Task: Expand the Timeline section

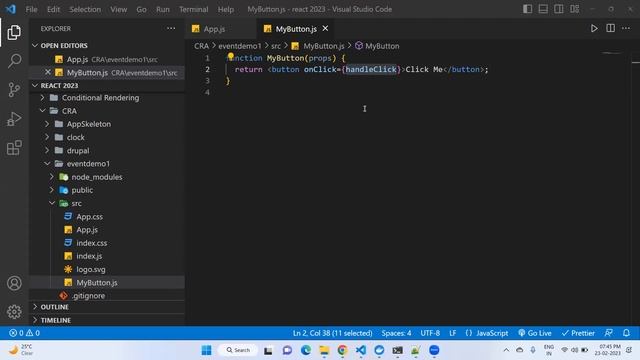Action: (x=106, y=320)
